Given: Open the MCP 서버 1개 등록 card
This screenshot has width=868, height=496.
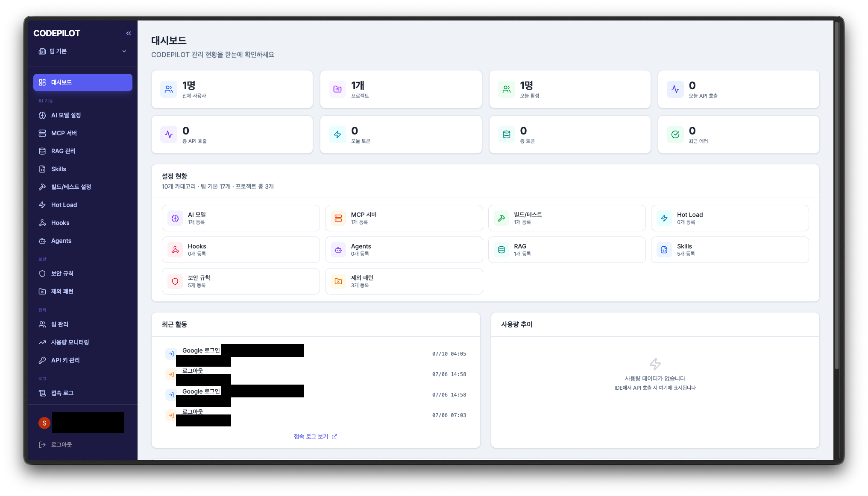Looking at the screenshot, I should [x=404, y=218].
